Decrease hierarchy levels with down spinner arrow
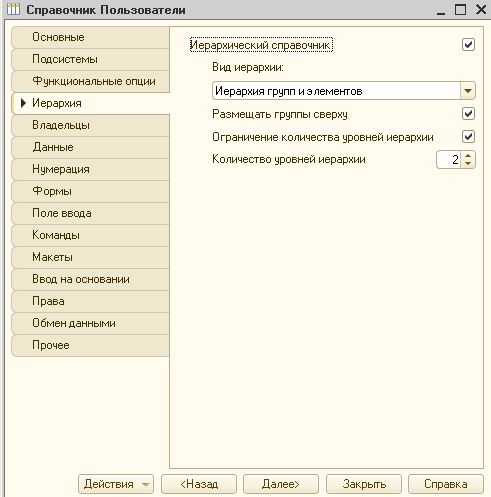The image size is (491, 497). [x=468, y=163]
